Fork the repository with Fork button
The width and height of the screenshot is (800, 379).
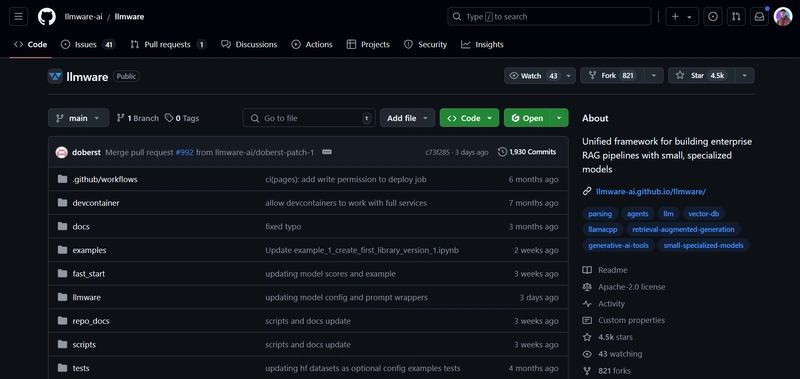[612, 75]
